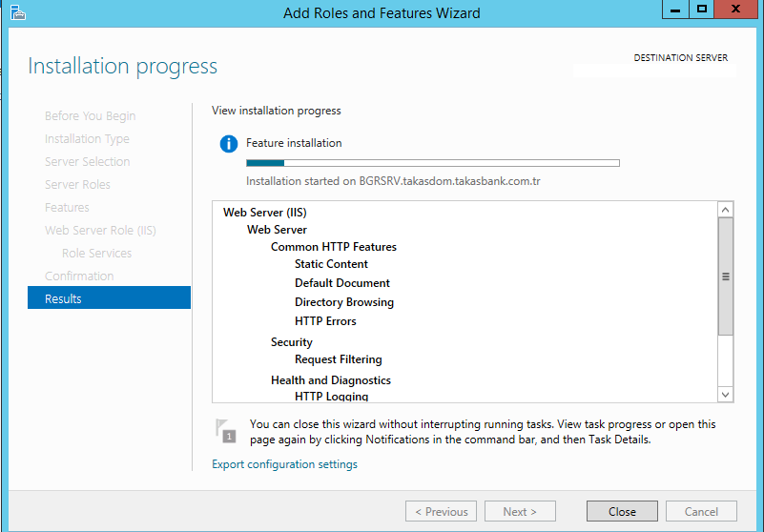Select the Before You Begin step

click(91, 116)
